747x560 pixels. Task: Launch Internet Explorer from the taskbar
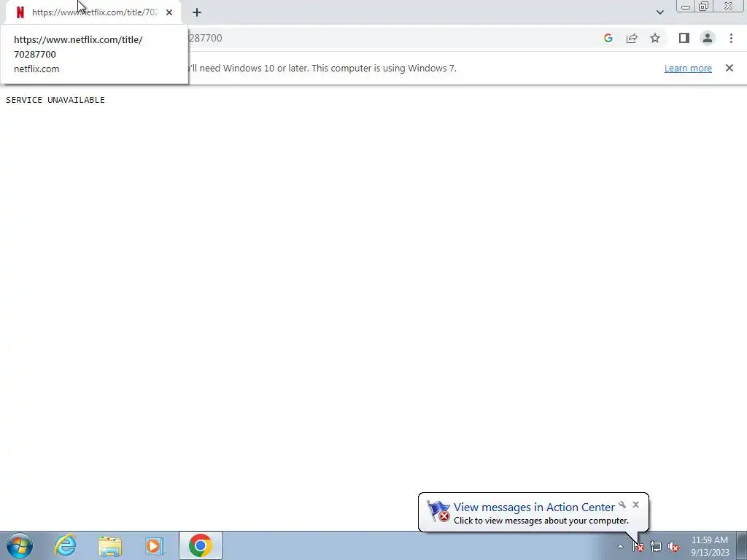(x=65, y=545)
